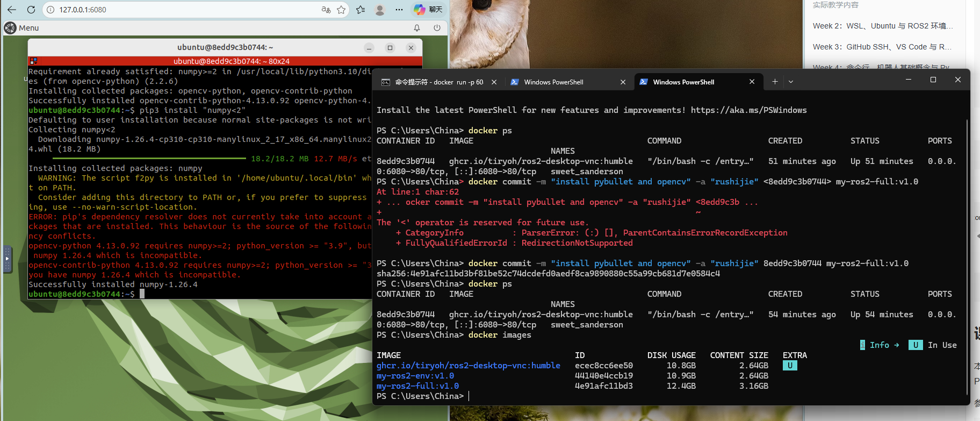Open the browser profile avatar
980x421 pixels.
pos(380,10)
